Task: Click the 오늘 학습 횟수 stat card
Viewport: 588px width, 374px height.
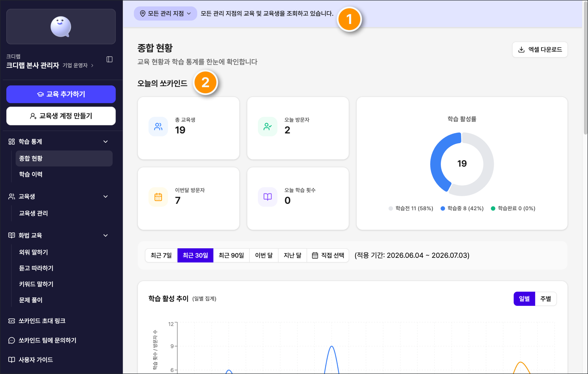Action: point(298,199)
